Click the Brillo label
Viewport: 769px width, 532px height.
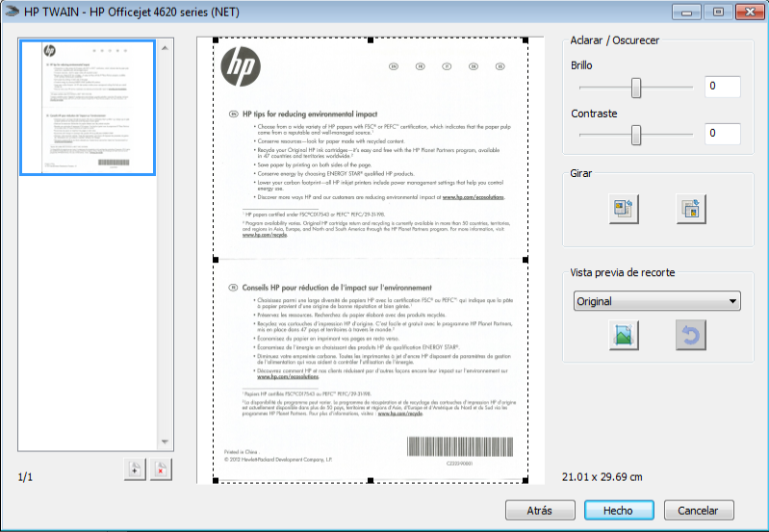click(581, 65)
